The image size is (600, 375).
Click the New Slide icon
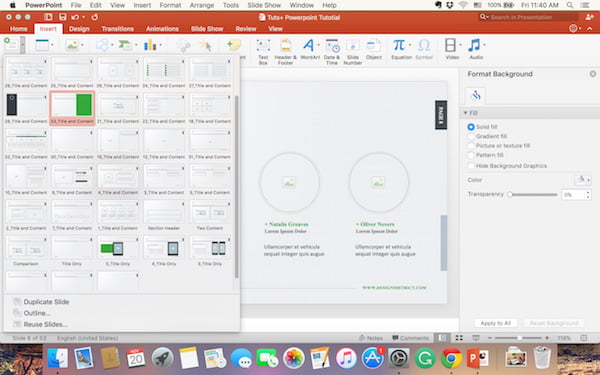[x=10, y=45]
